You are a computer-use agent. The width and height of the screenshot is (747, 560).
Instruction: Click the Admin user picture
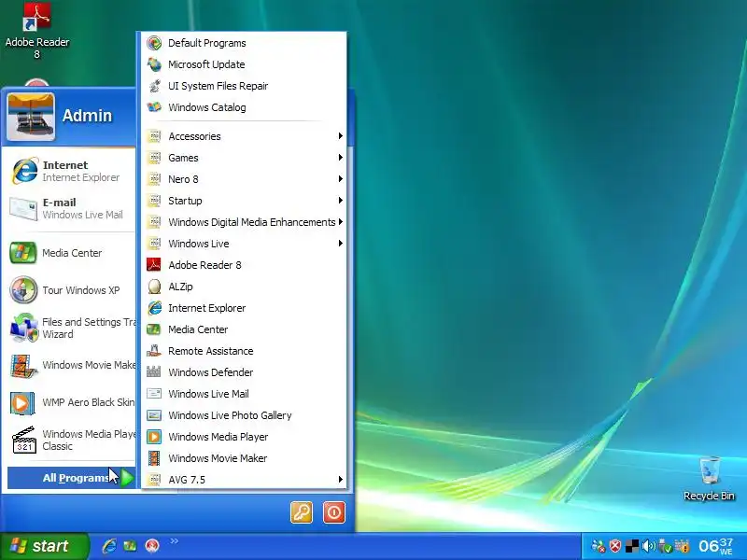[31, 117]
